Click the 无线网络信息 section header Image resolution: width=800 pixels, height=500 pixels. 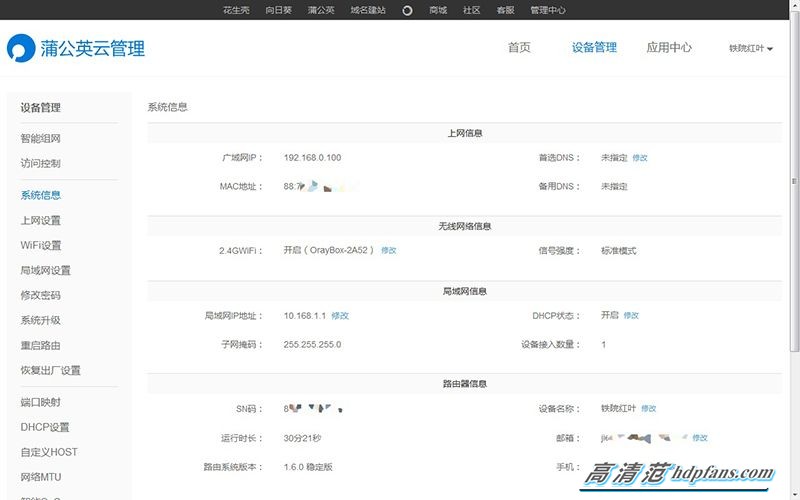[464, 226]
